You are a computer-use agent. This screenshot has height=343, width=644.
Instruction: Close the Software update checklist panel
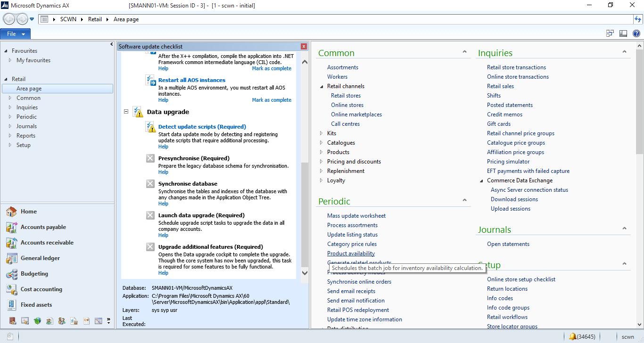304,46
